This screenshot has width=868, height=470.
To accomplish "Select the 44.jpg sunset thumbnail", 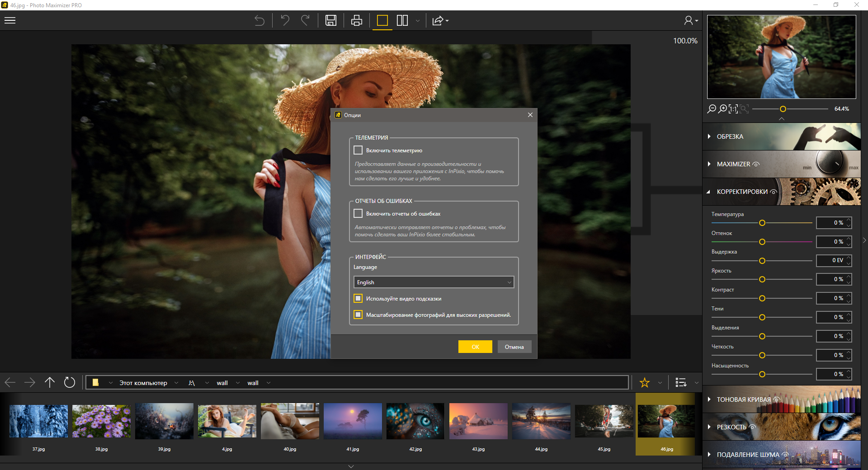I will [x=541, y=421].
